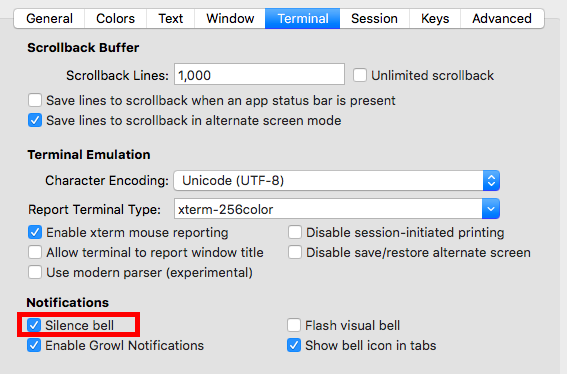
Task: Enable Allow terminal to report window title
Action: [x=35, y=252]
